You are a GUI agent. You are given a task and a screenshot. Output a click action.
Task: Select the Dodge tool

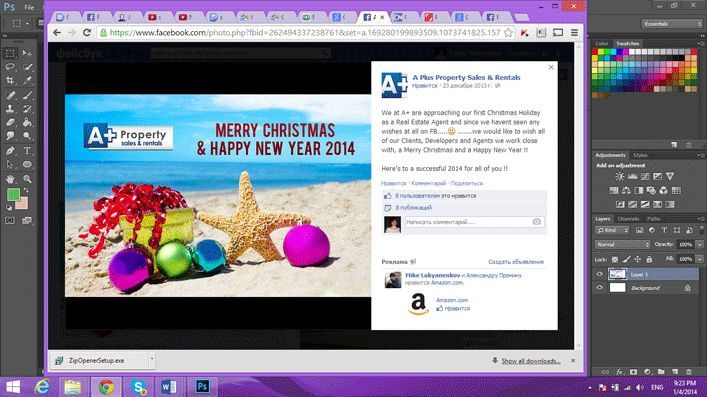[28, 136]
